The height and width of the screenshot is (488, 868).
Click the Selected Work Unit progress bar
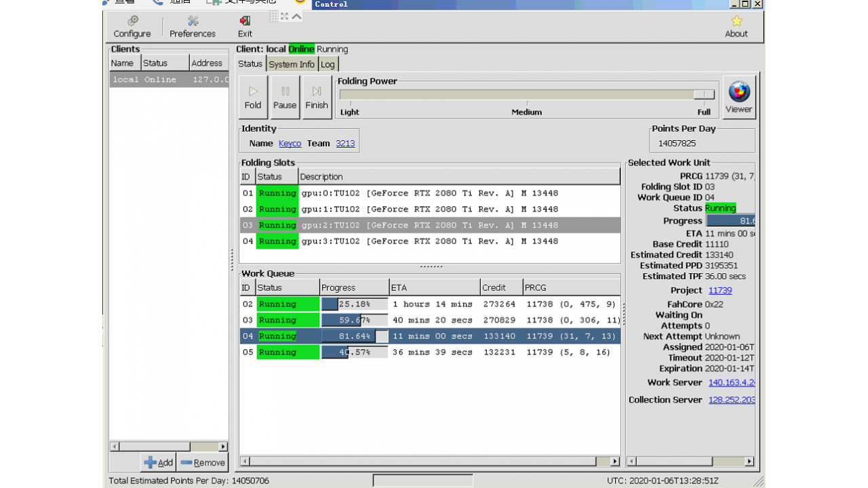(731, 221)
